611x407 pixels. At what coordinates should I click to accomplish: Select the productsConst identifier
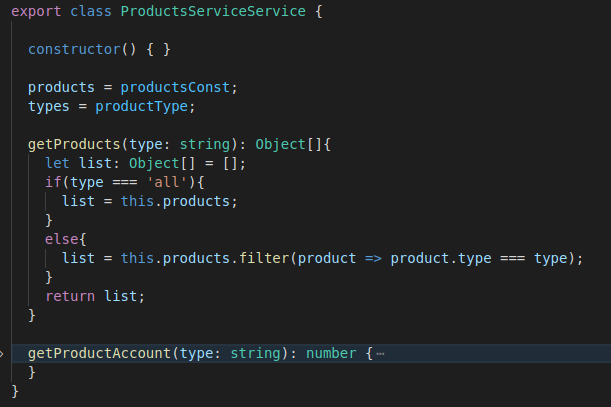[x=190, y=87]
